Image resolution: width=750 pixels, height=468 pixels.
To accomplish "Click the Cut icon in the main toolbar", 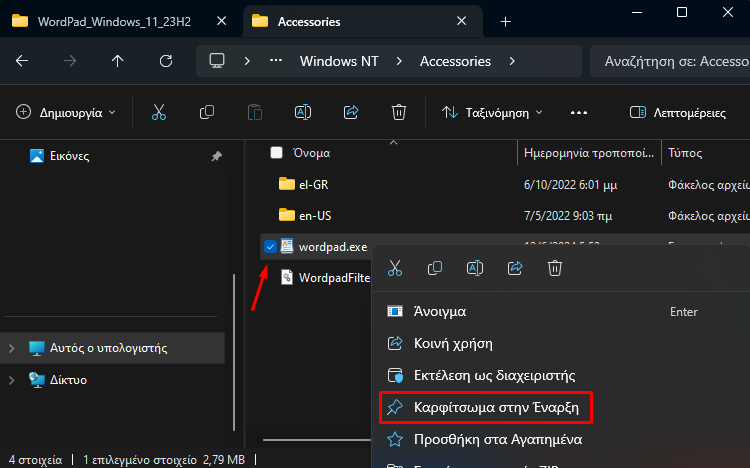I will pyautogui.click(x=159, y=112).
